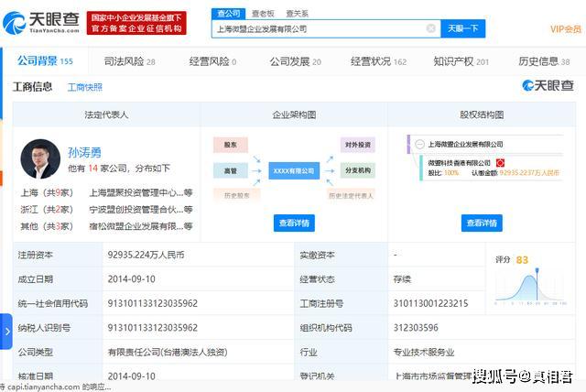
Task: Click the registered capital value 92935.224万人民币
Action: 146,255
